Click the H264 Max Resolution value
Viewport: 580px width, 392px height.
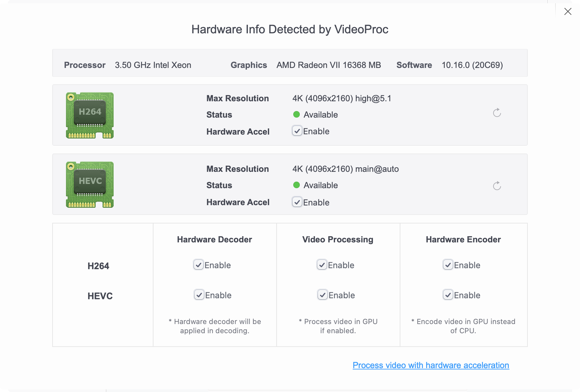[x=342, y=98]
